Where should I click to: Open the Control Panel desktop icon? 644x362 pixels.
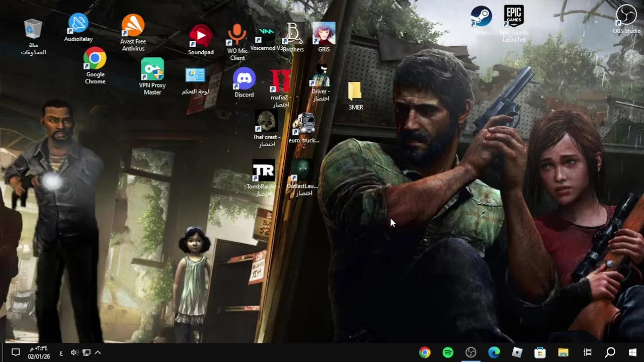[195, 81]
